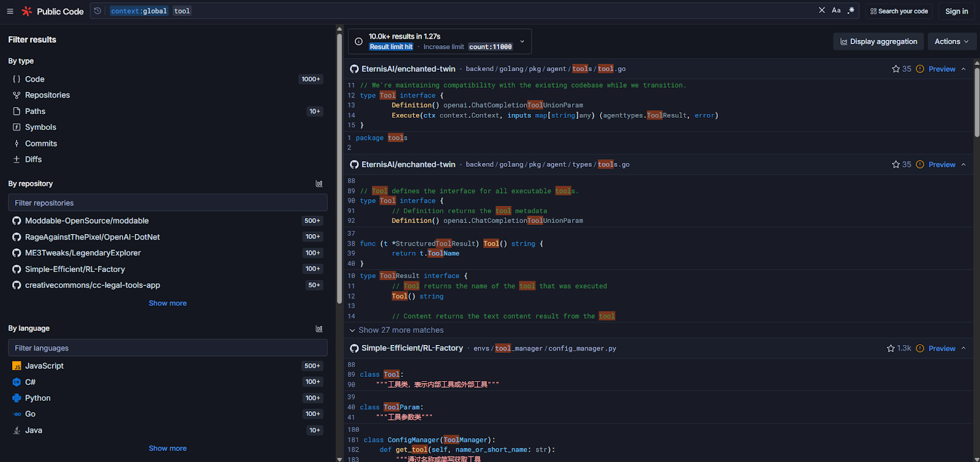The width and height of the screenshot is (980, 462).
Task: Filter results by Code type
Action: (167, 79)
